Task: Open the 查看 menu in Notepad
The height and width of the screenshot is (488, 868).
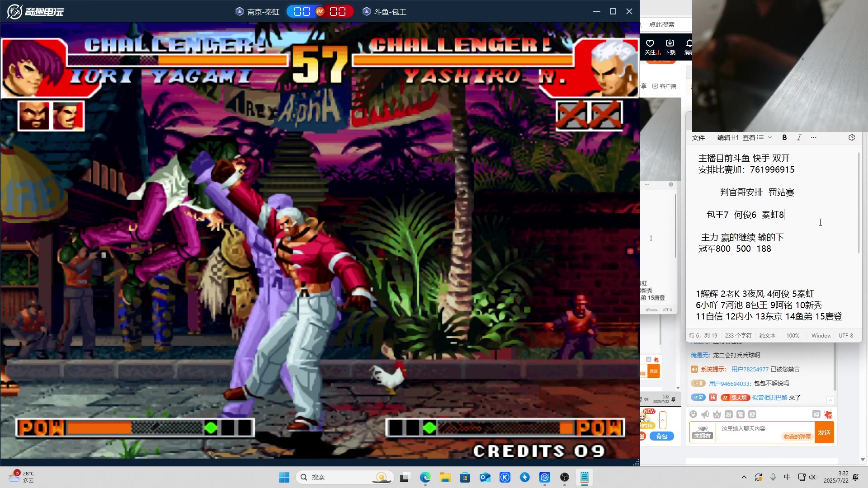Action: tap(749, 138)
